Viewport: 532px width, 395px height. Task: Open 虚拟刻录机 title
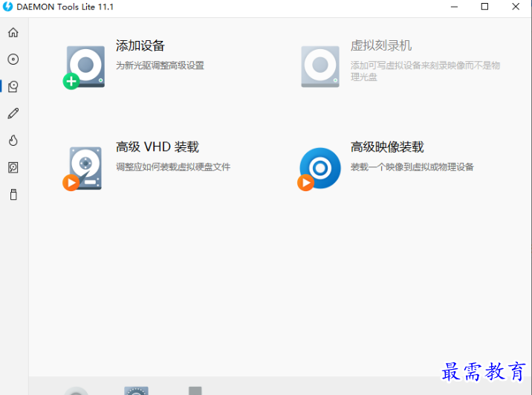pyautogui.click(x=381, y=45)
